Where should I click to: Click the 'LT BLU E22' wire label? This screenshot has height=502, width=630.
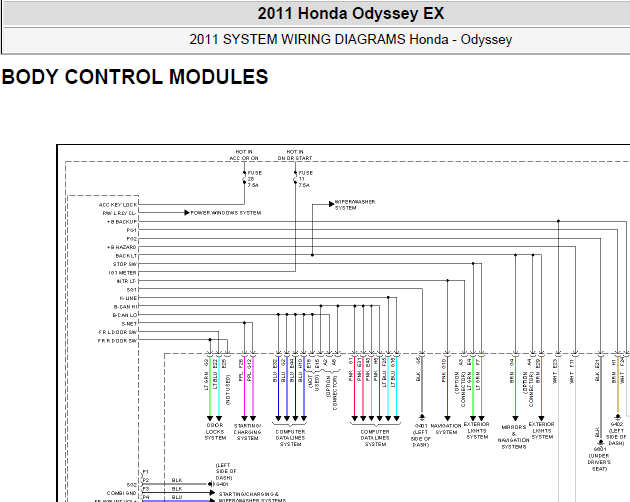tap(215, 374)
